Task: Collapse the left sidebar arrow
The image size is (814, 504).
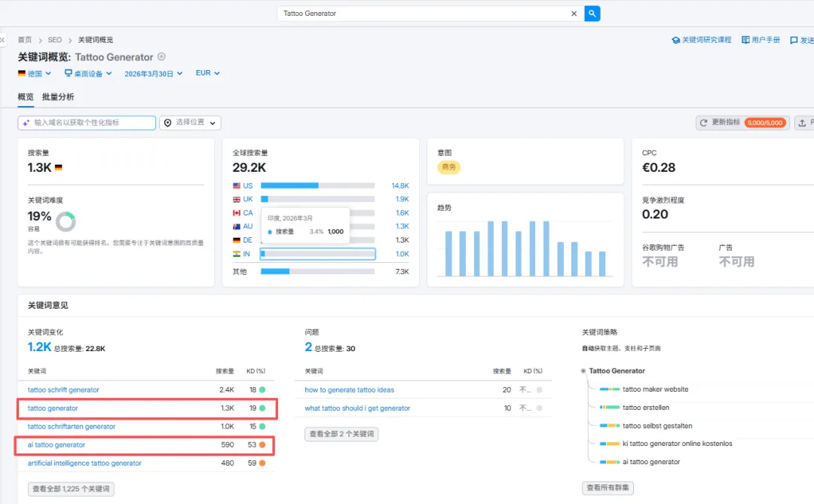Action: tap(2, 39)
